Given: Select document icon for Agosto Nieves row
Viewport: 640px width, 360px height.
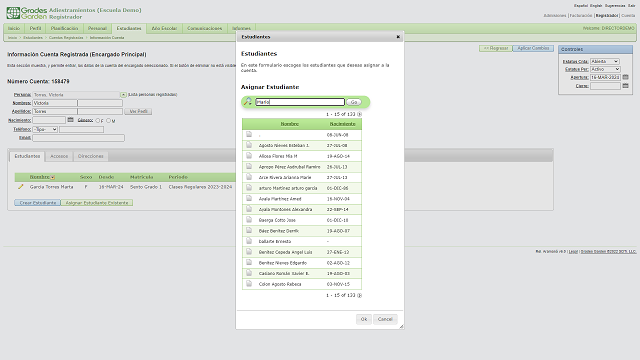Looking at the screenshot, I should click(249, 145).
